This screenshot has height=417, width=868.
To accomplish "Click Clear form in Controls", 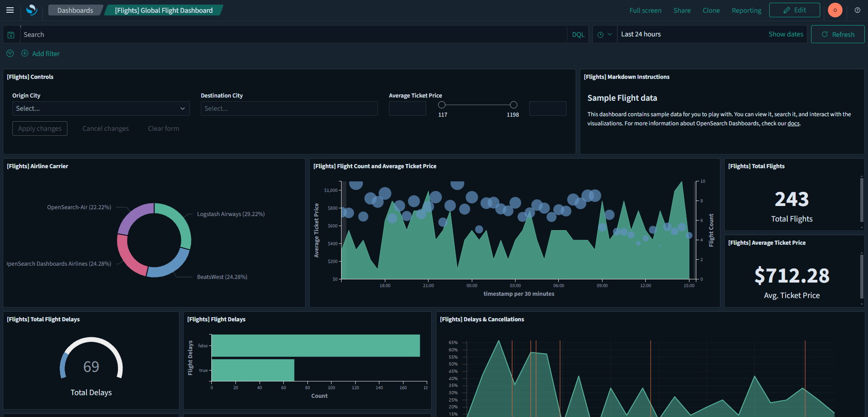I will click(x=163, y=129).
